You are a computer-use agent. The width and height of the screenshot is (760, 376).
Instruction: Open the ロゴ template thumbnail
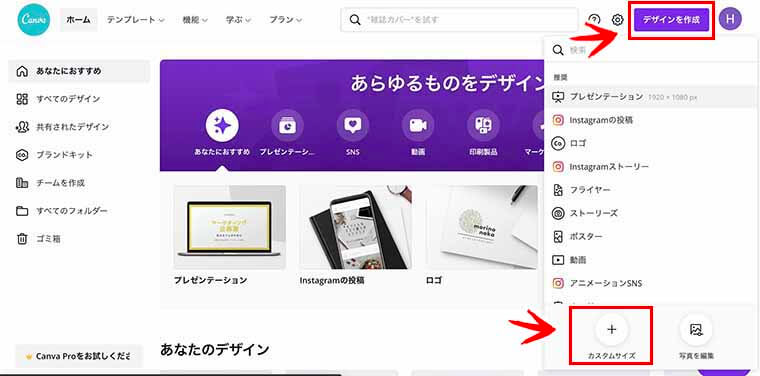pyautogui.click(x=481, y=227)
